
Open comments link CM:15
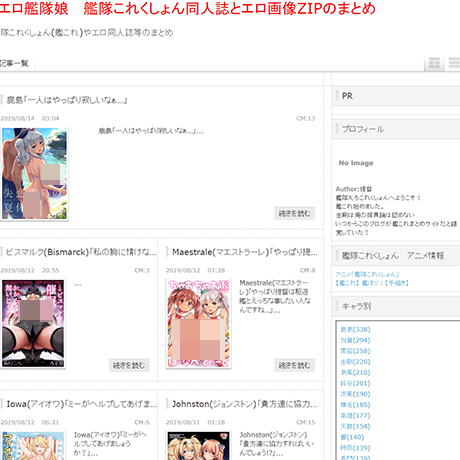[306, 422]
